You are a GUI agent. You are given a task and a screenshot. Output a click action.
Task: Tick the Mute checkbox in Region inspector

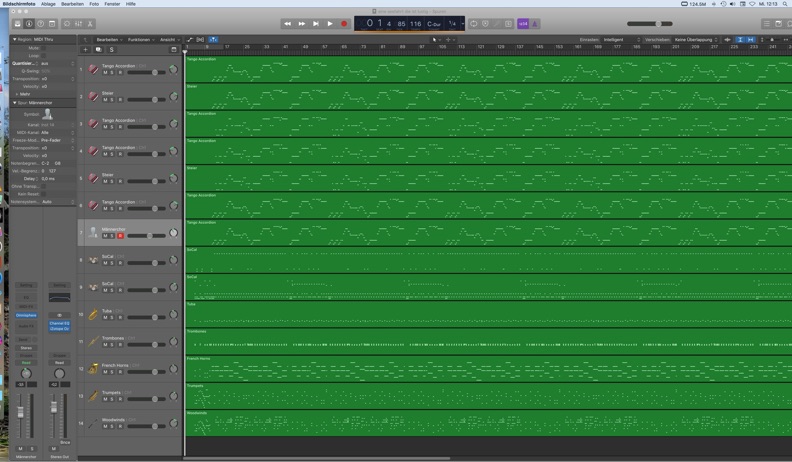click(x=43, y=48)
